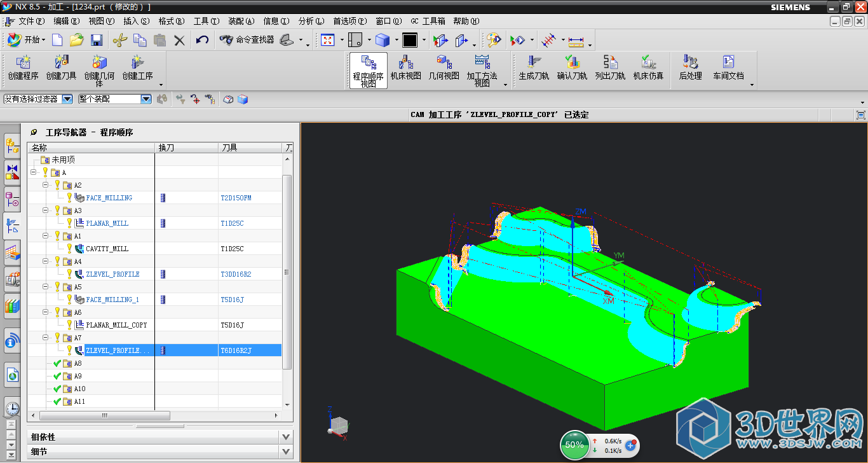Switch to 机床视图 machine tool view
This screenshot has height=463, width=868.
pyautogui.click(x=405, y=69)
